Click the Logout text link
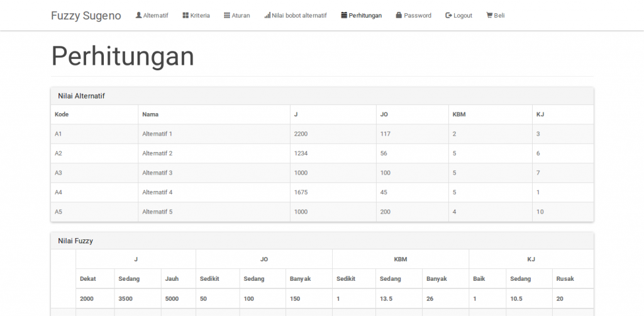 (x=463, y=16)
